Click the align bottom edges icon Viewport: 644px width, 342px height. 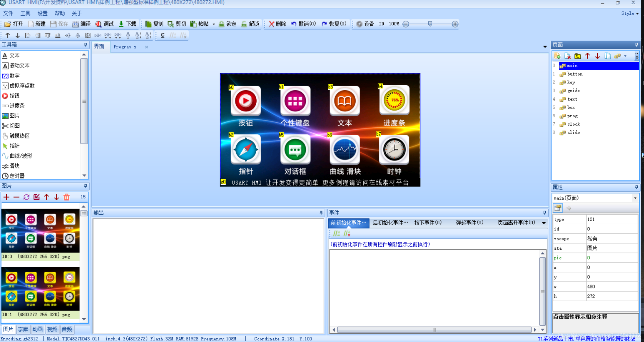coord(58,35)
